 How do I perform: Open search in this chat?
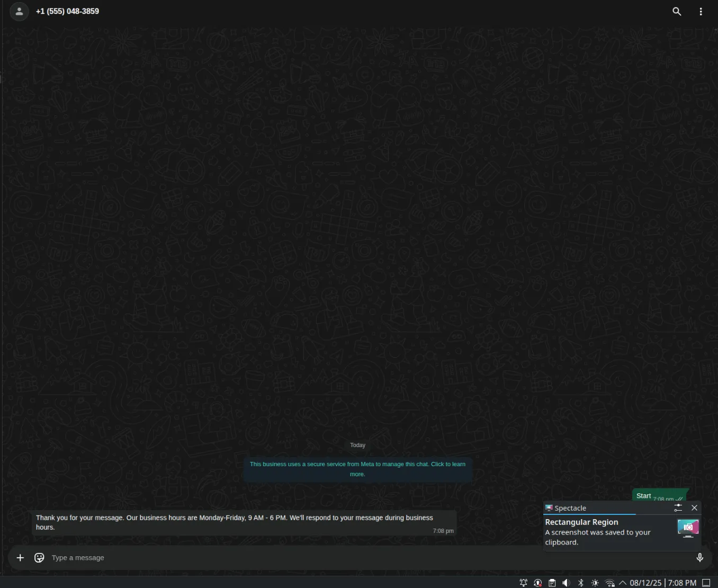click(677, 11)
